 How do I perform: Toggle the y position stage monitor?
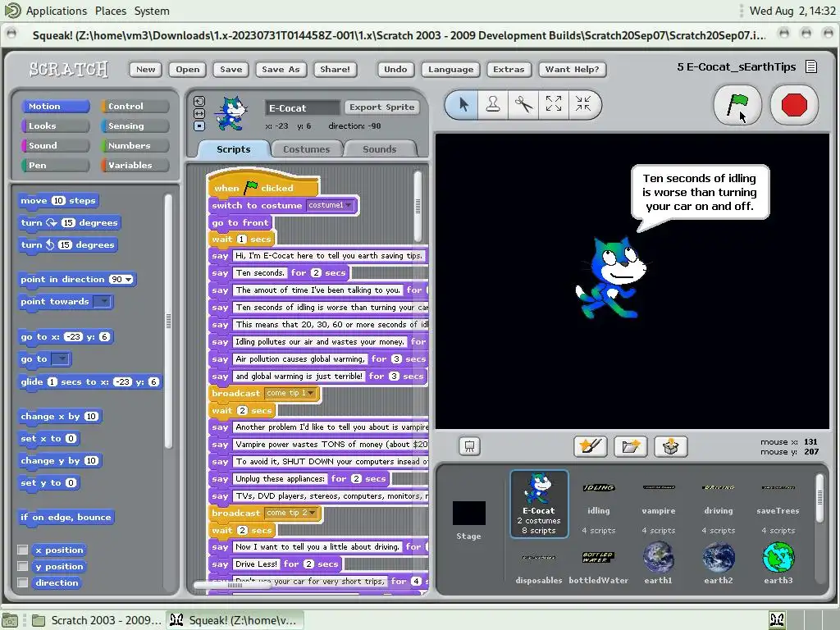pyautogui.click(x=22, y=566)
